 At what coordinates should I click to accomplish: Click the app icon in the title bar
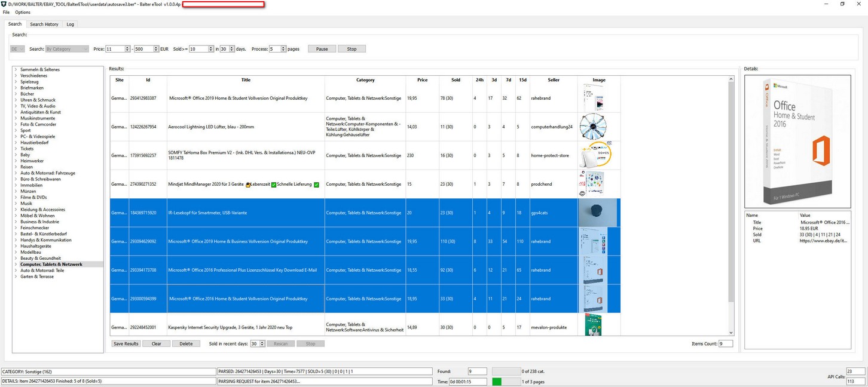(4, 4)
